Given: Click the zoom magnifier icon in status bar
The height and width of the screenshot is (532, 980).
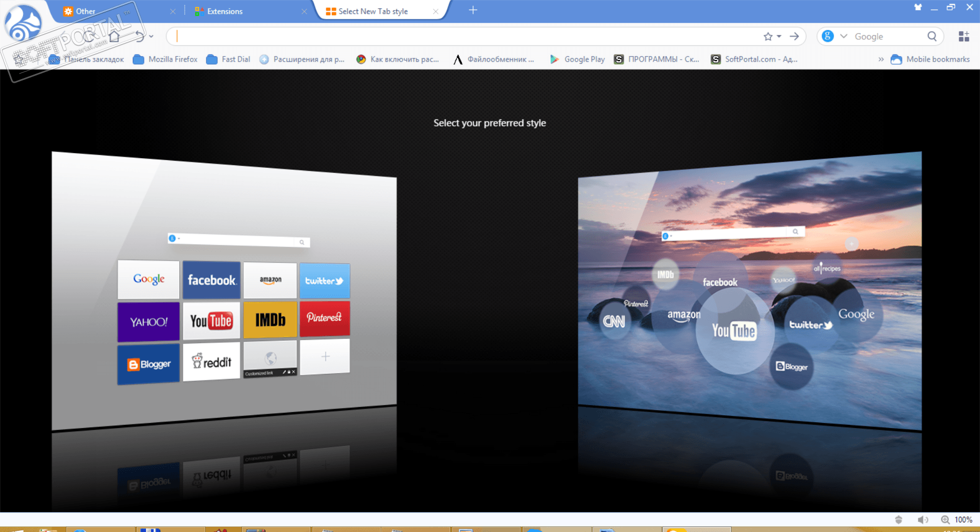Looking at the screenshot, I should 945,520.
